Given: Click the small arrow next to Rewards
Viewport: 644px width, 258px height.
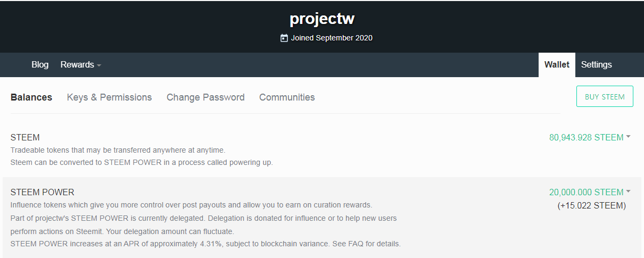Looking at the screenshot, I should [98, 65].
